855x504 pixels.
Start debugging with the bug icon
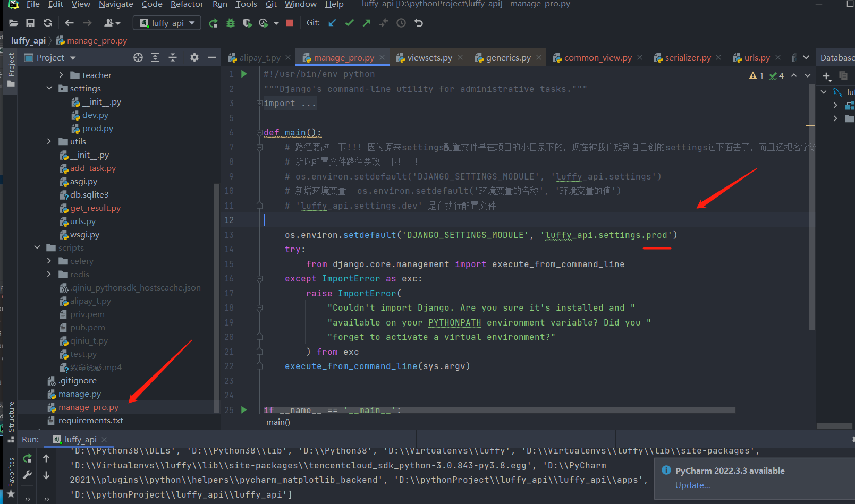click(x=231, y=23)
